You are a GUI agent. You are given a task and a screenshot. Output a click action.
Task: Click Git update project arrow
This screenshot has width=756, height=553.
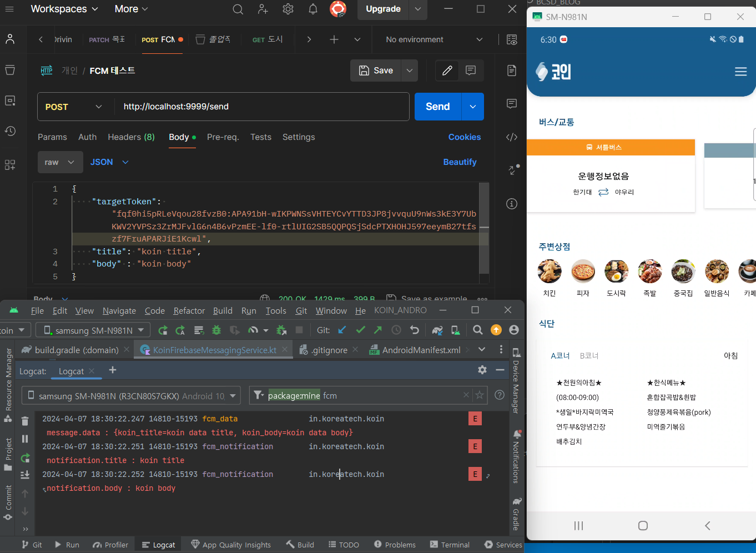pyautogui.click(x=342, y=330)
